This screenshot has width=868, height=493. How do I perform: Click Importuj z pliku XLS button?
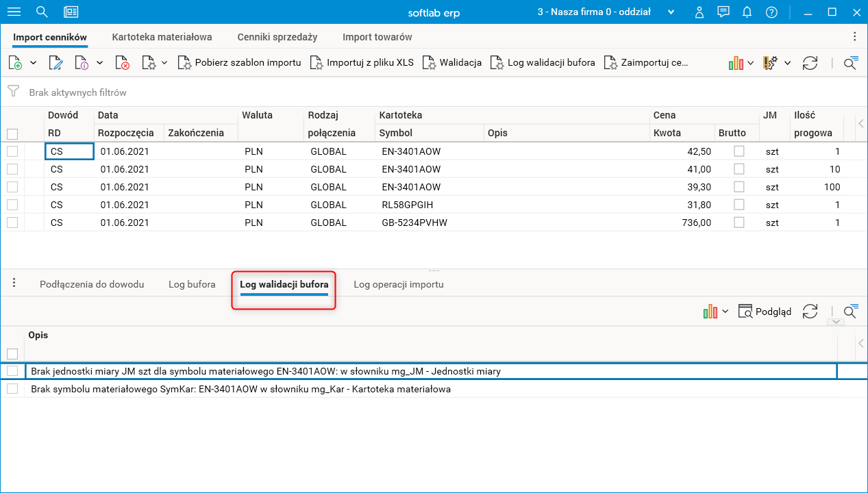click(x=362, y=62)
